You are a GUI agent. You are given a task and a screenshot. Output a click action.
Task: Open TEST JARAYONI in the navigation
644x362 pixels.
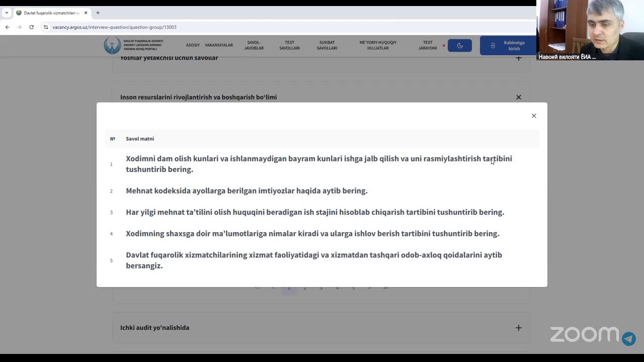428,45
